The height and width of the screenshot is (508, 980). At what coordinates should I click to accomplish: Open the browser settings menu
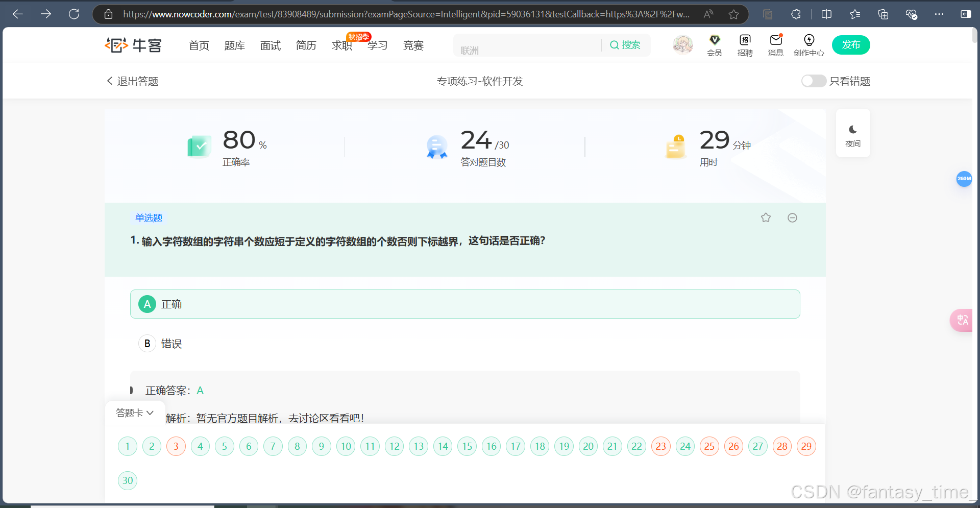point(939,14)
